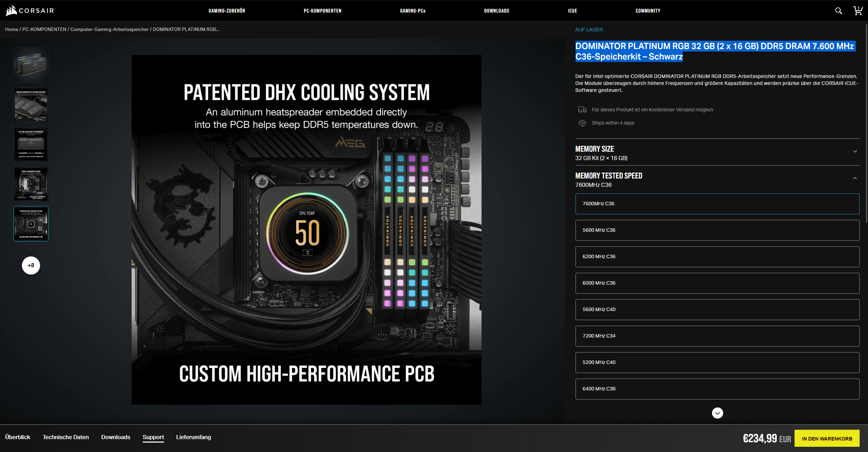Image resolution: width=868 pixels, height=452 pixels.
Task: Click the kostenloser Versand möglich text
Action: tap(652, 110)
